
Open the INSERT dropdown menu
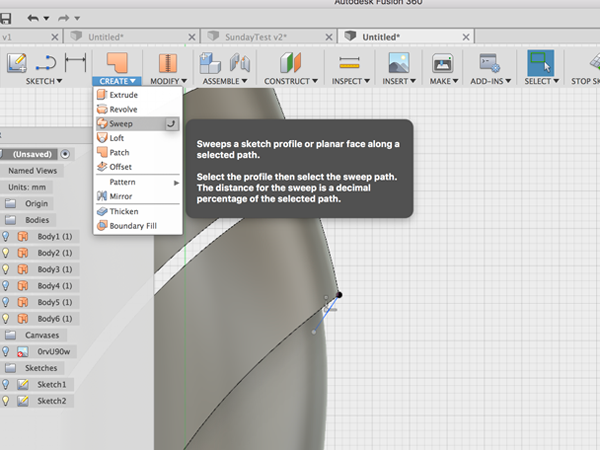tap(399, 81)
